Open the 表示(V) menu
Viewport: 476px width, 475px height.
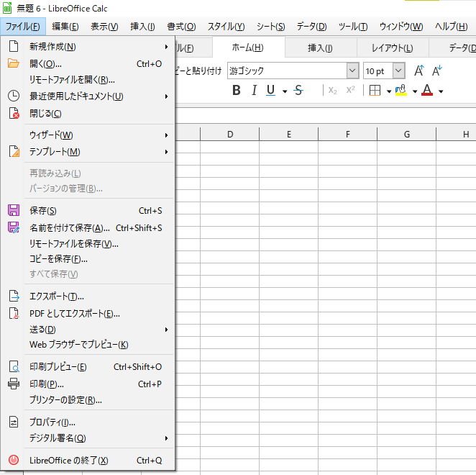tap(104, 27)
